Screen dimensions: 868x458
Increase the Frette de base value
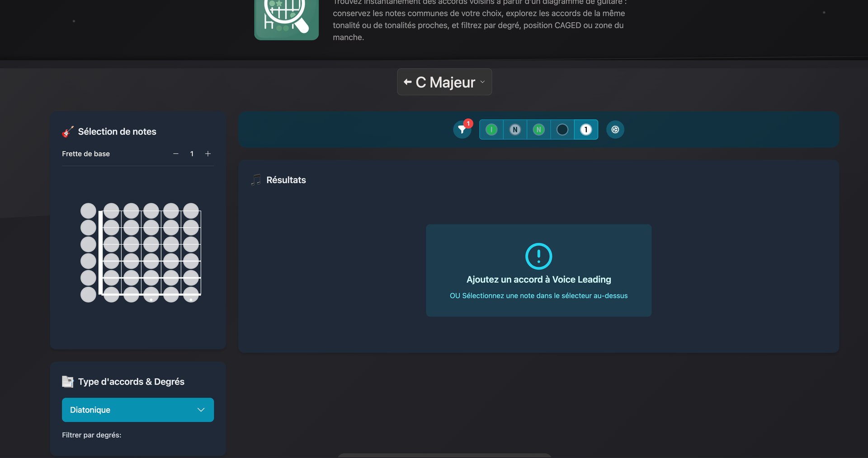[x=208, y=154]
